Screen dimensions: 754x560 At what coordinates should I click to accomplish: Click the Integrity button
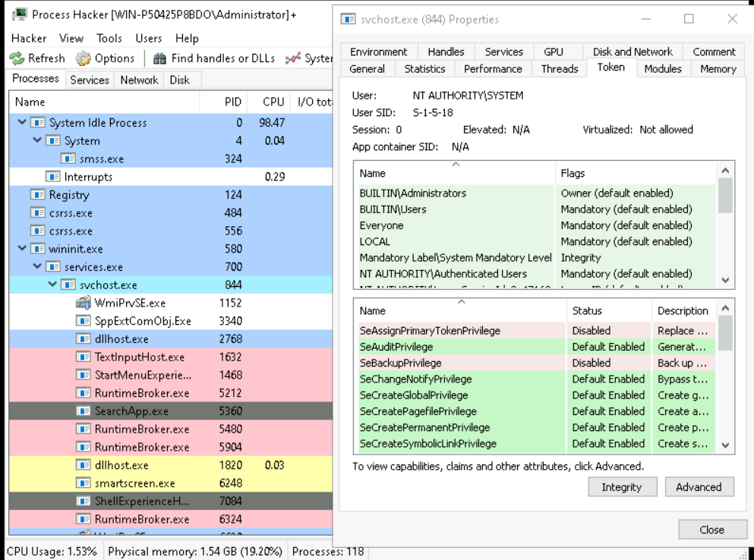(622, 487)
